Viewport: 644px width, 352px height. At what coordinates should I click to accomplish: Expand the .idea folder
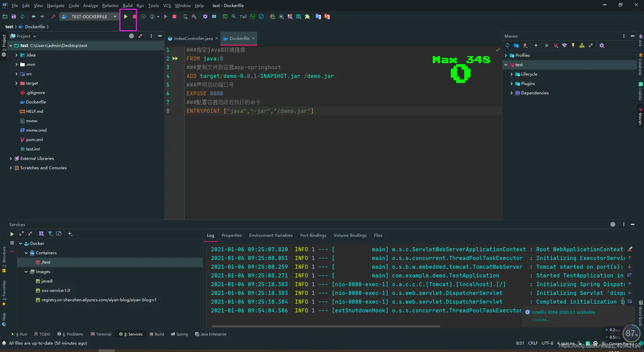coord(16,55)
